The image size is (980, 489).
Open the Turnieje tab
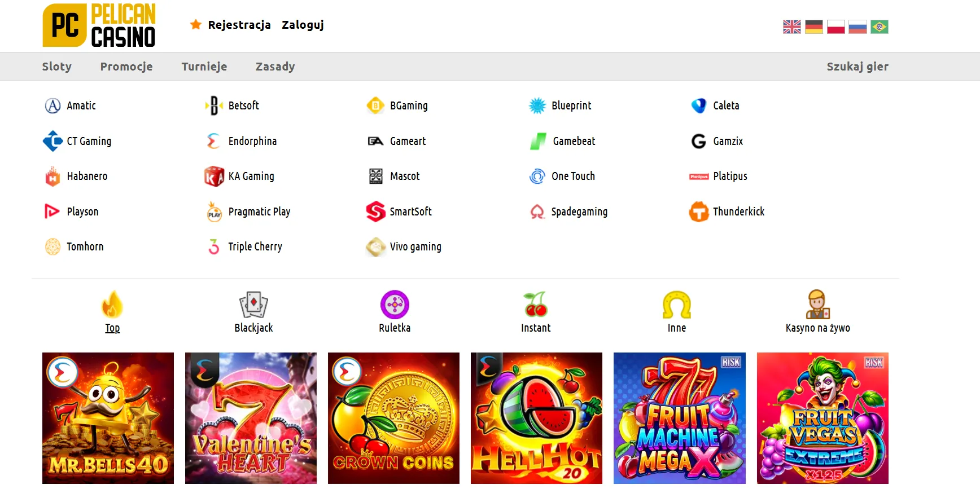204,67
